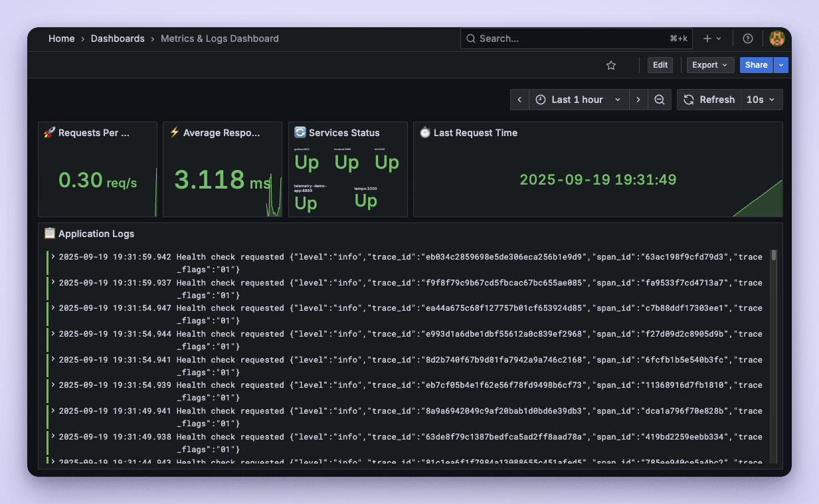Shift time range backward with left arrow

click(519, 100)
